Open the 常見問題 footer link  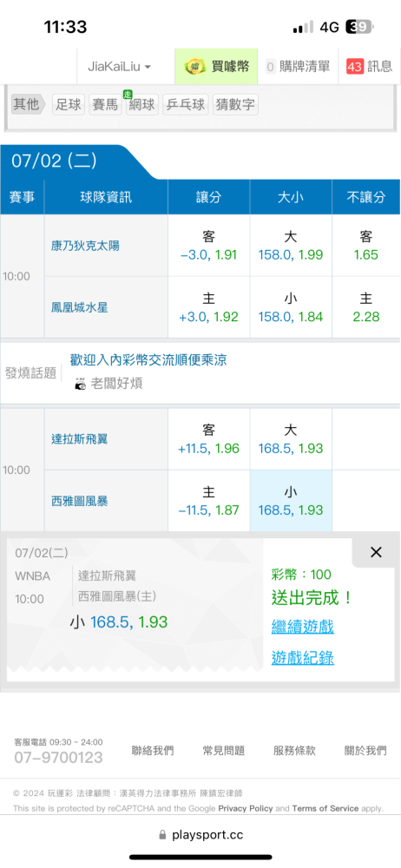[x=223, y=751]
